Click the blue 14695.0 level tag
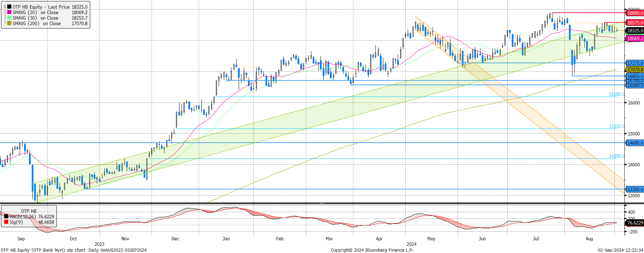The image size is (644, 253). tap(635, 143)
